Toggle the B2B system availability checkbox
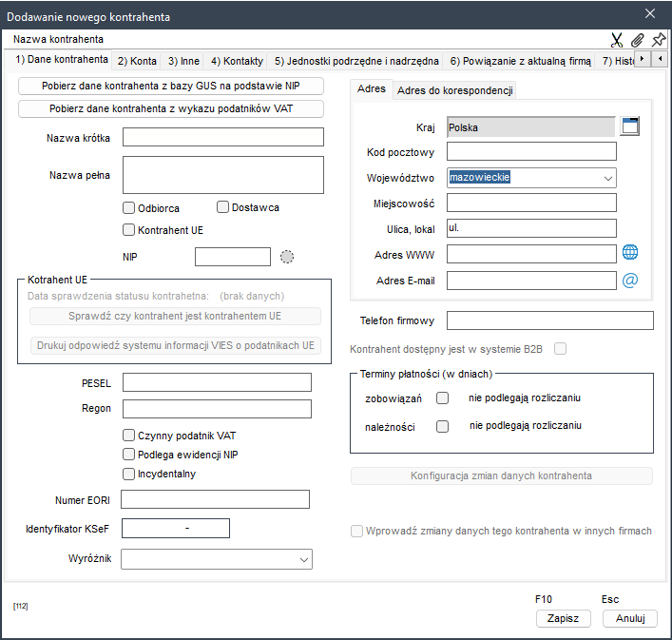 (560, 349)
